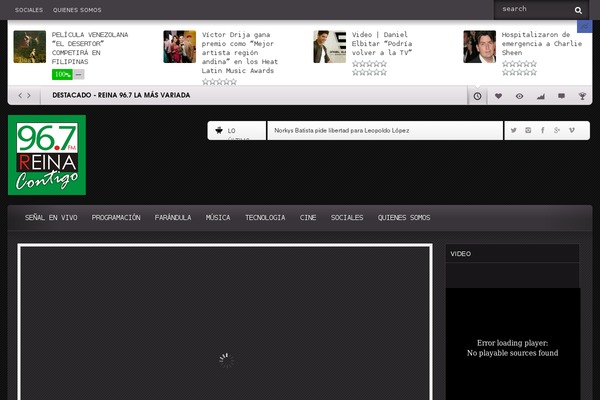Open QUIENES SOMOS in the top bar
Viewport: 600px width, 400px height.
coord(77,10)
